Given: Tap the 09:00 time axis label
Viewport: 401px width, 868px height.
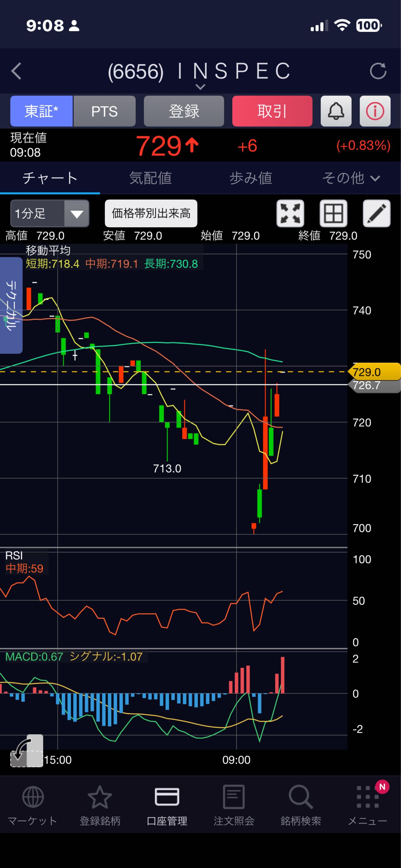Looking at the screenshot, I should pos(236,760).
